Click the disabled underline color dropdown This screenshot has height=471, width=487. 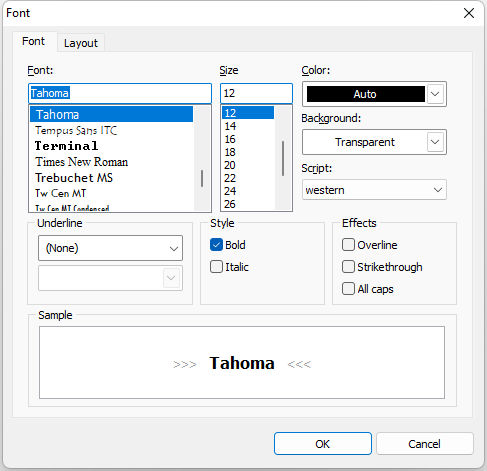point(111,278)
